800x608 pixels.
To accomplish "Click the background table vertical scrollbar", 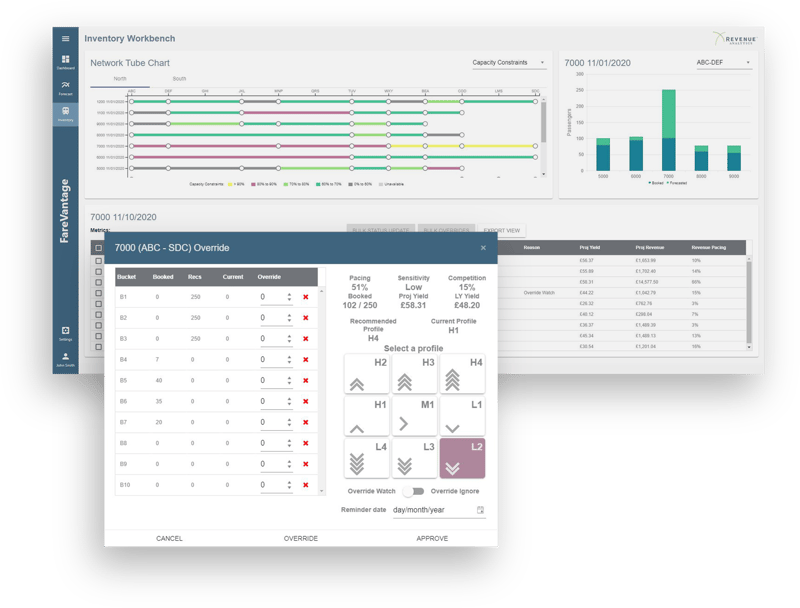I will click(x=749, y=302).
